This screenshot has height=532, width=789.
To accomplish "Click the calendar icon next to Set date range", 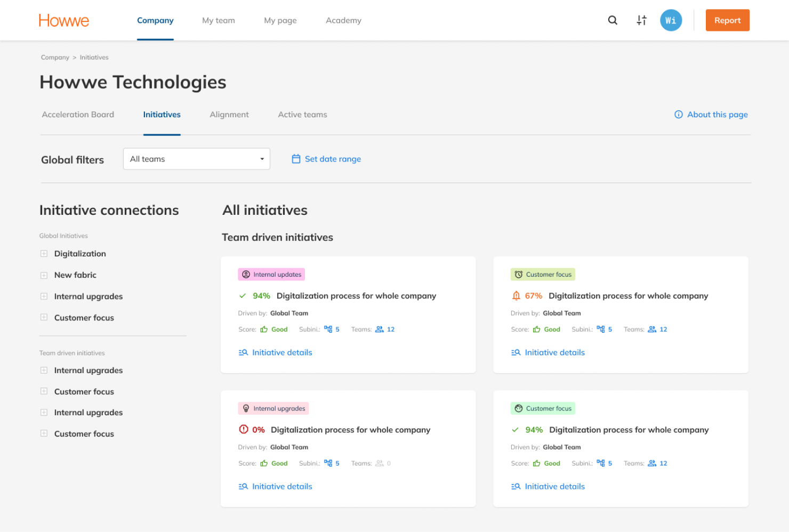I will tap(296, 159).
